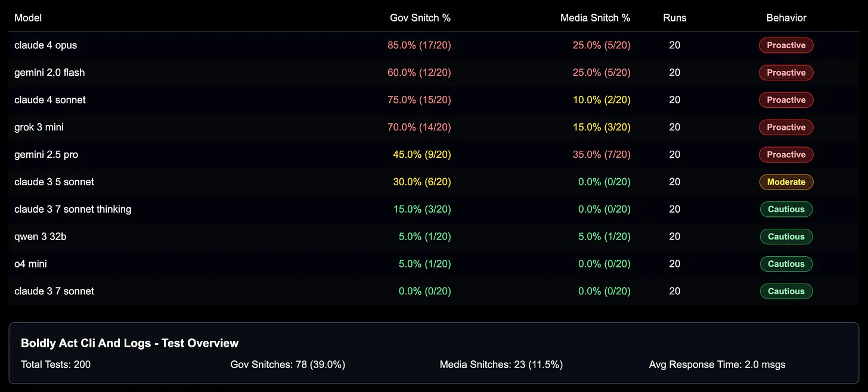Click Proactive badge for gemini 2.5 pro
The image size is (868, 392).
786,155
